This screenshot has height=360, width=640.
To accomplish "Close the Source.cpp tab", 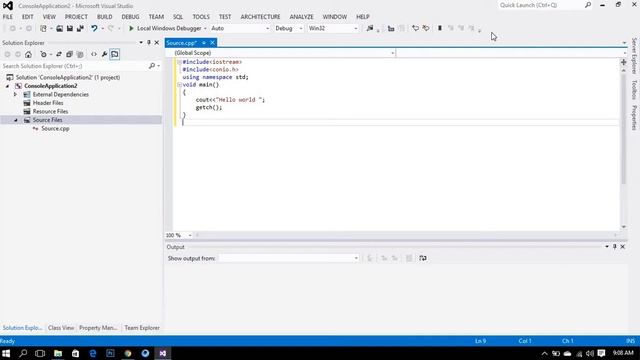I will 213,42.
